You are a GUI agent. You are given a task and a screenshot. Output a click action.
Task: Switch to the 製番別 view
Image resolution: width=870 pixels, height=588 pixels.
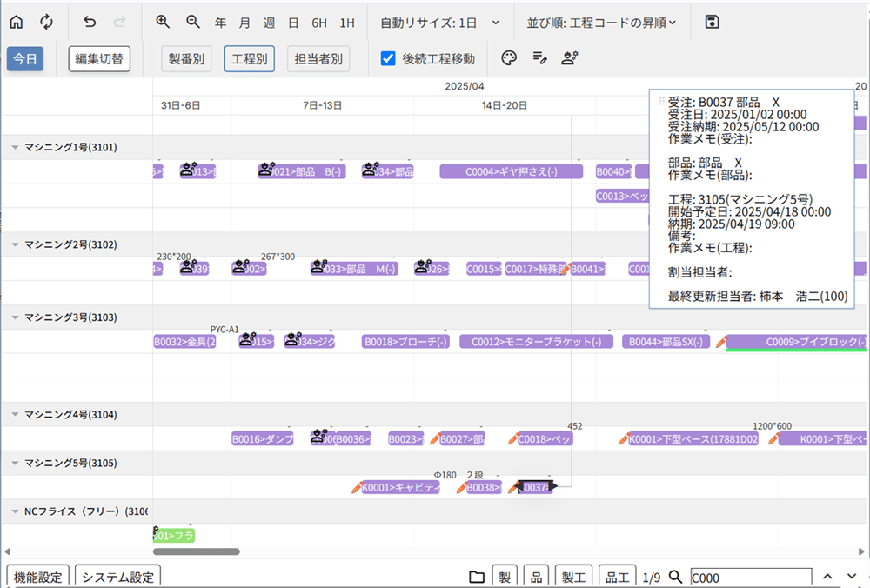186,59
